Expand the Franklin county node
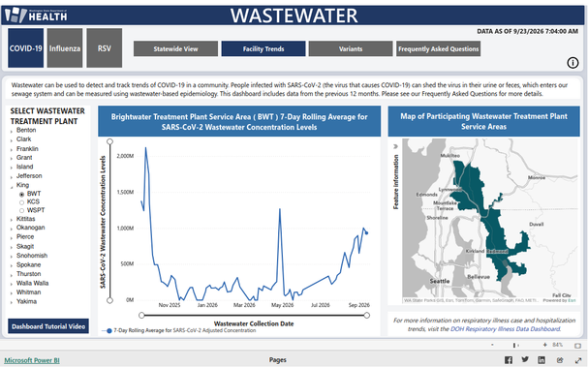 click(12, 149)
